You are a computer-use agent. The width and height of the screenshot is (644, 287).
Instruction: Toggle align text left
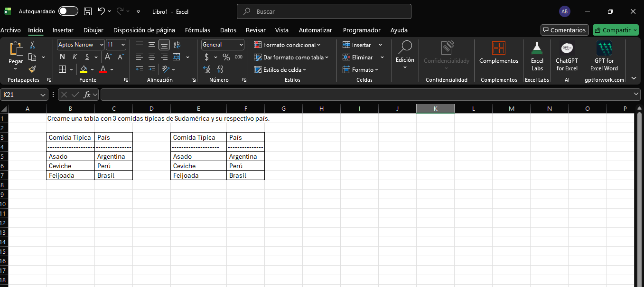point(140,57)
